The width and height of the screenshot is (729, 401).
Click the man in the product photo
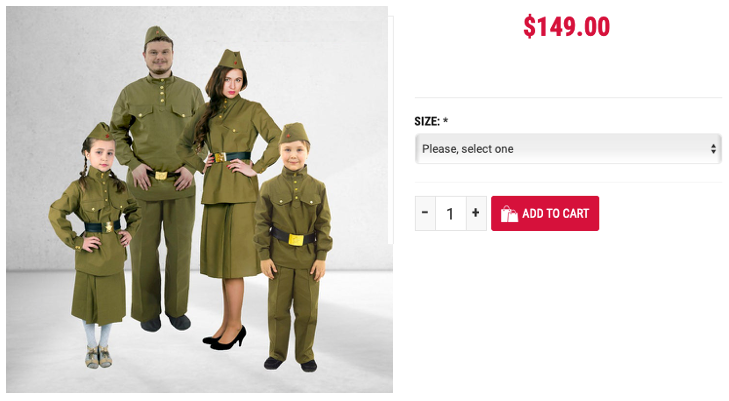click(158, 177)
